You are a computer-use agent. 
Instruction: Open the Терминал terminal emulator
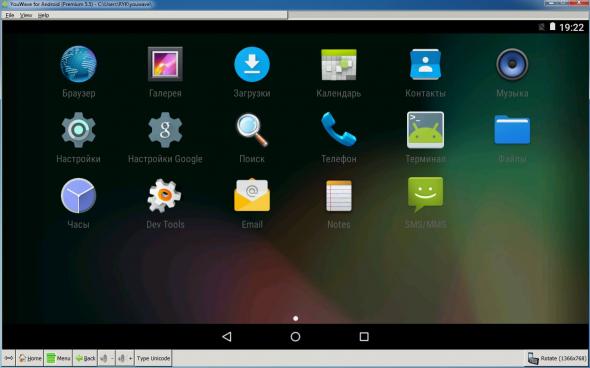(426, 130)
